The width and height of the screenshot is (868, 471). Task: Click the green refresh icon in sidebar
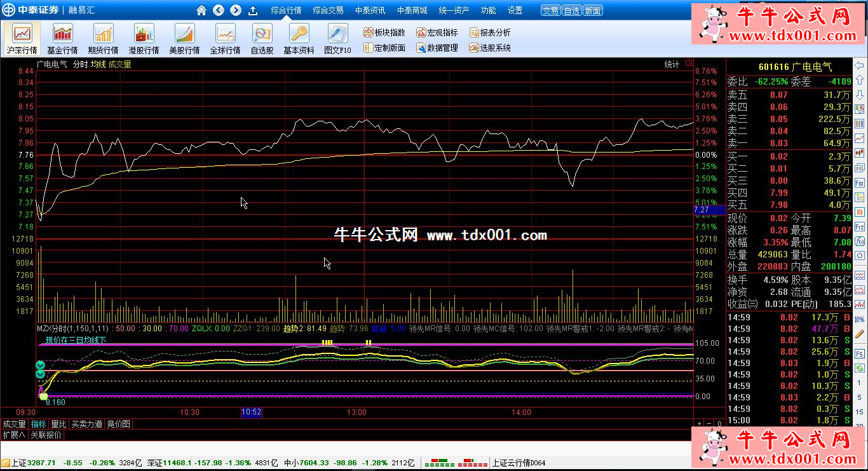coord(860,368)
